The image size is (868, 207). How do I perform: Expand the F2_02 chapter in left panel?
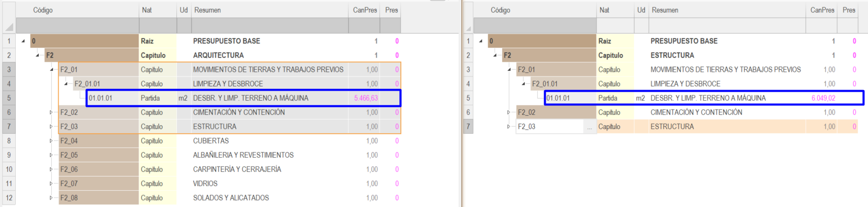pos(51,112)
